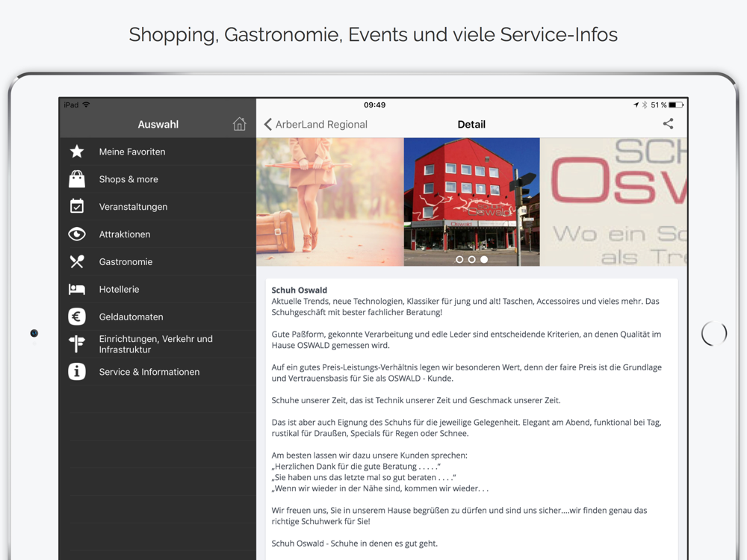This screenshot has height=560, width=747.
Task: Click the star icon for Meine Favoriten
Action: [77, 152]
